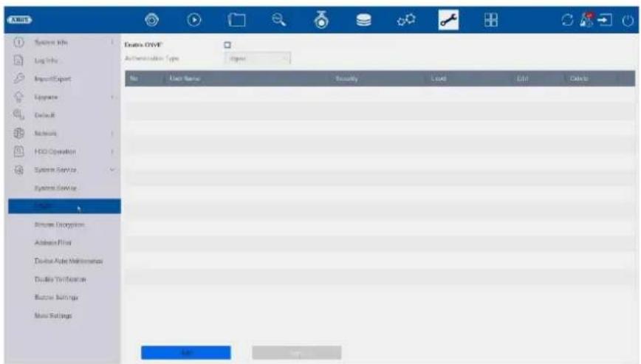This screenshot has height=364, width=641.
Task: Open the Stream Encryption submenu item
Action: [x=59, y=224]
